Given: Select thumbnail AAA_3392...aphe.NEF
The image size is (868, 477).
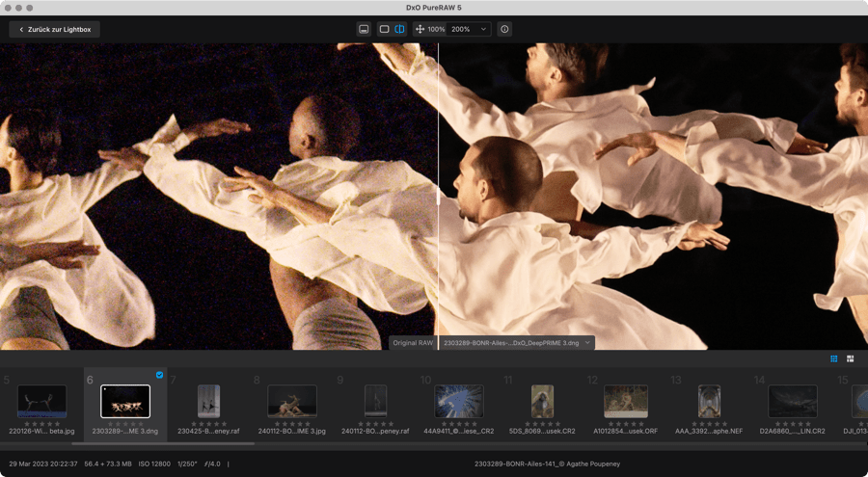Looking at the screenshot, I should coord(709,401).
